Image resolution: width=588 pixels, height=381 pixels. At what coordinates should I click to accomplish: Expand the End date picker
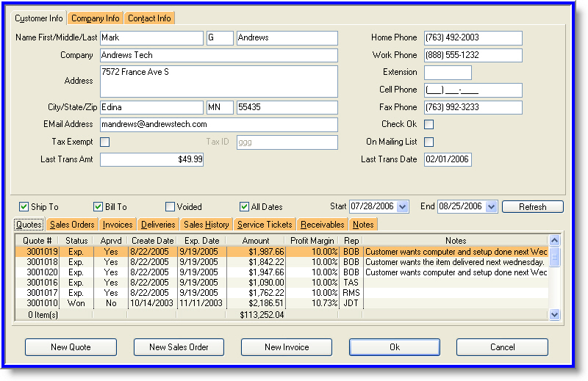click(492, 207)
